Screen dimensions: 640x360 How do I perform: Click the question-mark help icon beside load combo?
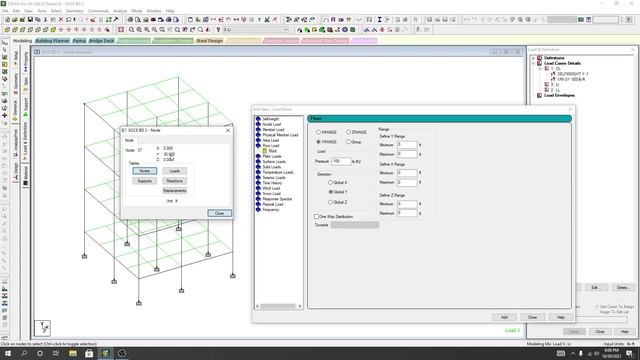click(218, 30)
